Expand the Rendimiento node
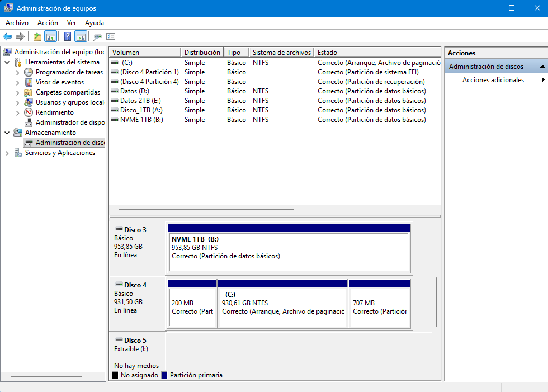The image size is (548, 392). click(x=17, y=113)
